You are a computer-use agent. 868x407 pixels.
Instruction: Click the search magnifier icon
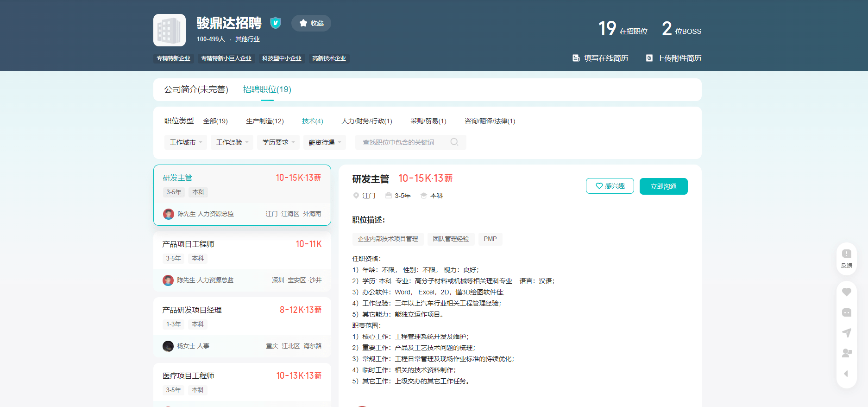454,142
